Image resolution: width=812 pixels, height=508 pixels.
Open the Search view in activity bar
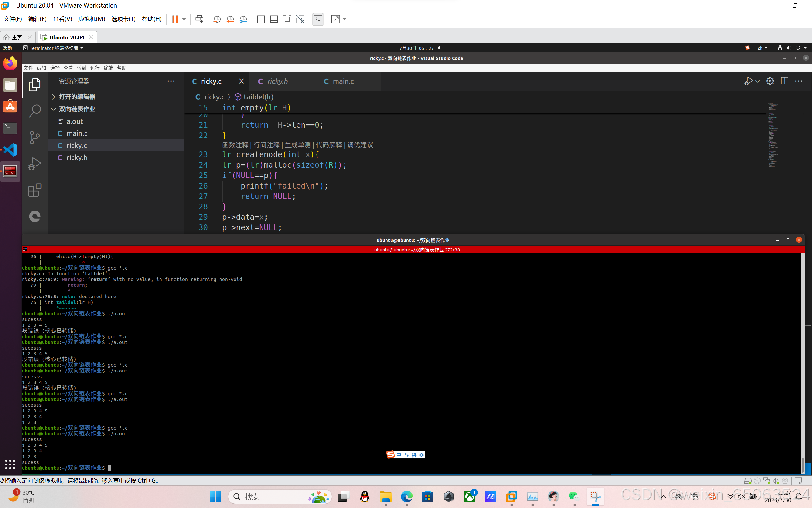point(35,111)
